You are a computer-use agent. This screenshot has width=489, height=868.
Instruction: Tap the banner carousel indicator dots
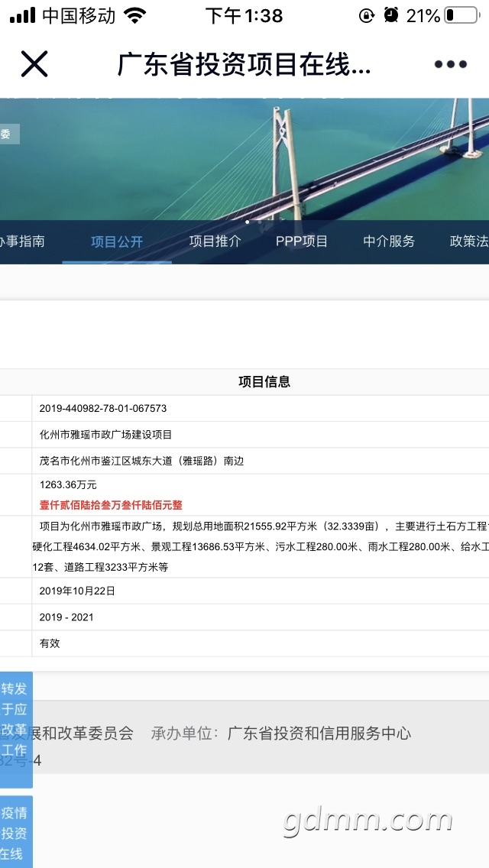[252, 222]
